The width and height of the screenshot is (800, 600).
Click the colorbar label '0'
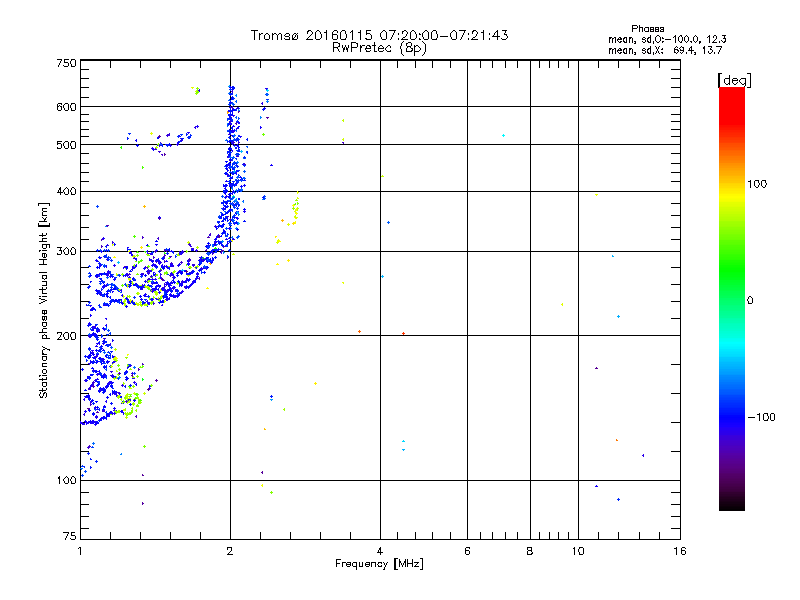click(750, 301)
